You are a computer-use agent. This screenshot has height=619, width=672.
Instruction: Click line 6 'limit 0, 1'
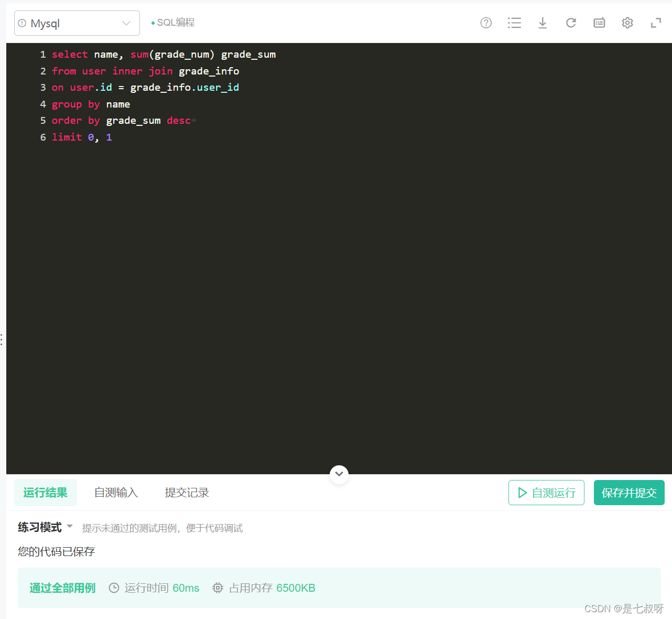coord(82,137)
